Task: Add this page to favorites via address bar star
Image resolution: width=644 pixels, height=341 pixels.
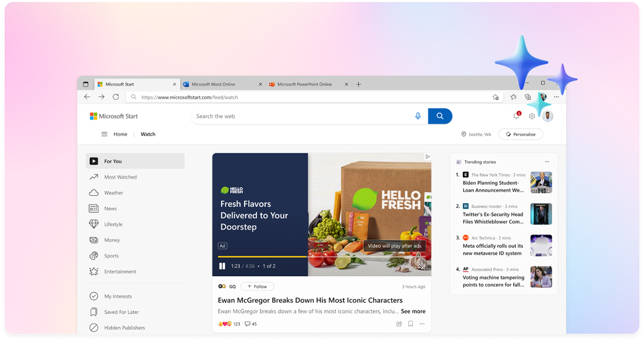Action: (495, 97)
